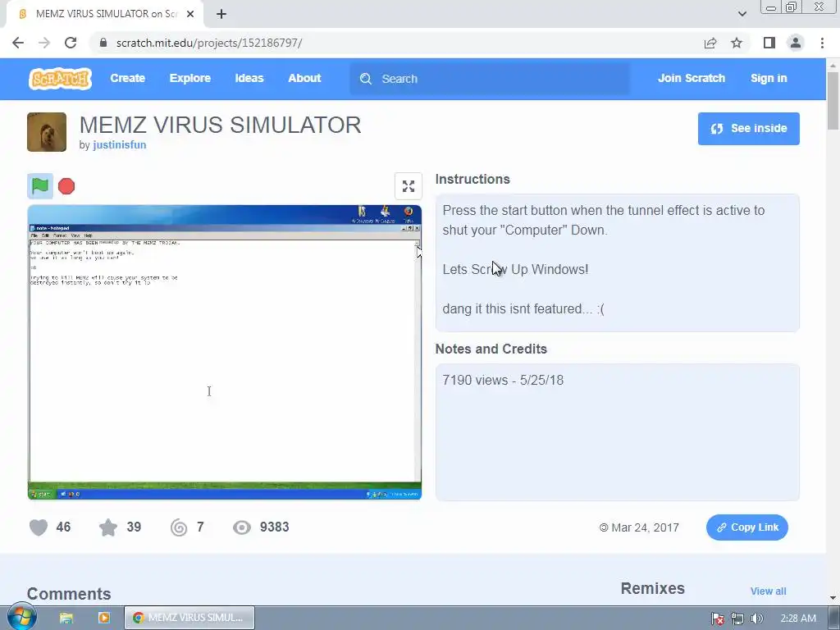Open the Create menu item

click(x=127, y=78)
